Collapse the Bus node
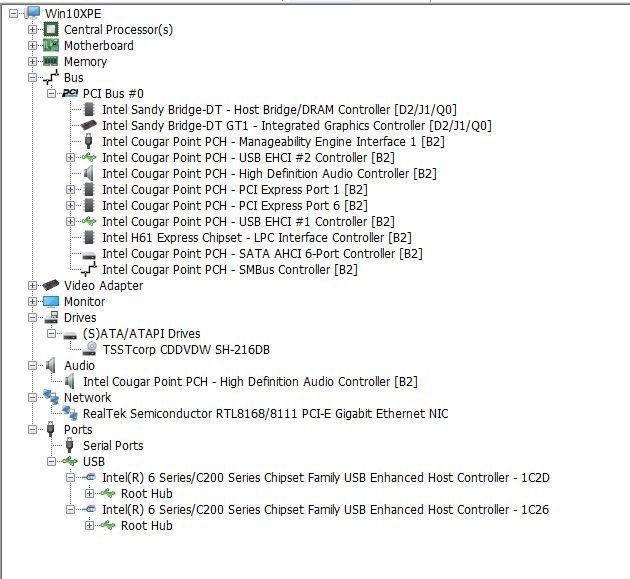This screenshot has height=579, width=630. [x=33, y=78]
